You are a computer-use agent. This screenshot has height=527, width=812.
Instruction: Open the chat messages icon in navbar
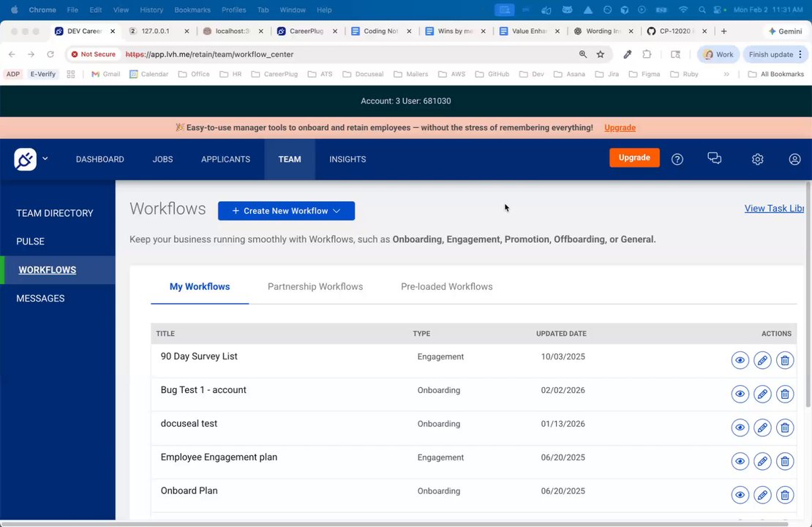[714, 159]
